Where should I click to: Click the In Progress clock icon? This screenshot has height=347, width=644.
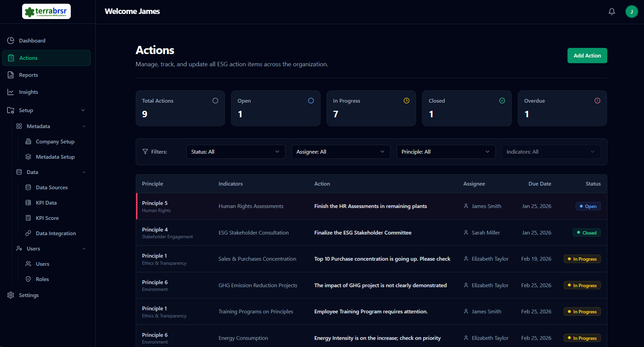[407, 101]
